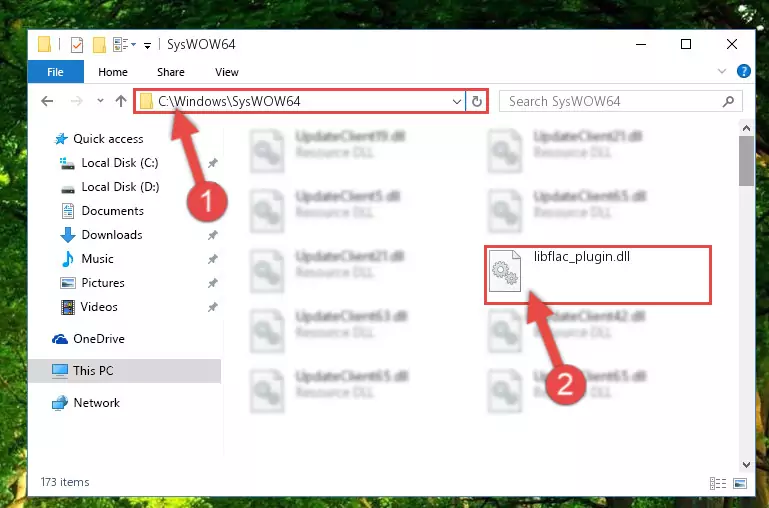
Task: Go back with the left arrow
Action: [x=47, y=101]
